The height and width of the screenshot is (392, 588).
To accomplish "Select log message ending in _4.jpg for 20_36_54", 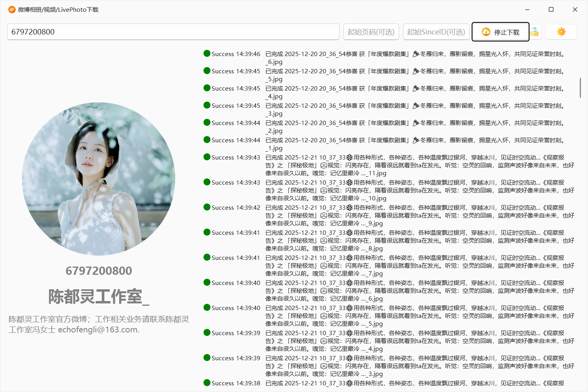I will [x=416, y=93].
